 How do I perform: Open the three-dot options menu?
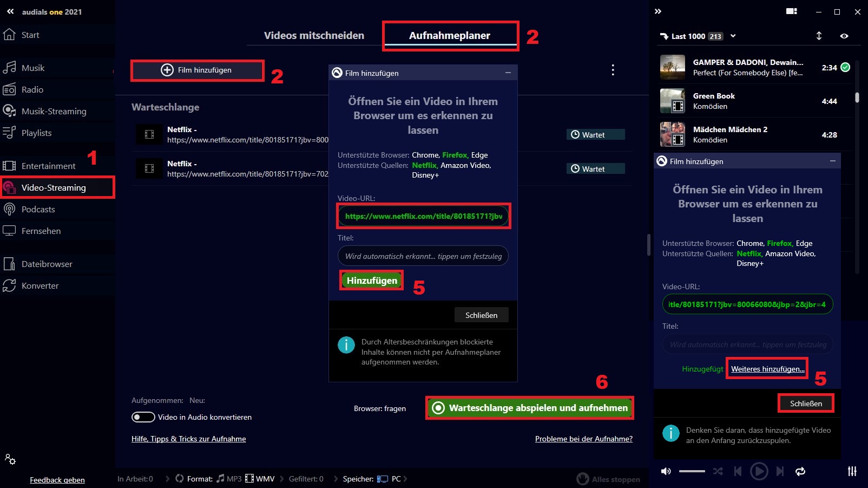click(613, 70)
